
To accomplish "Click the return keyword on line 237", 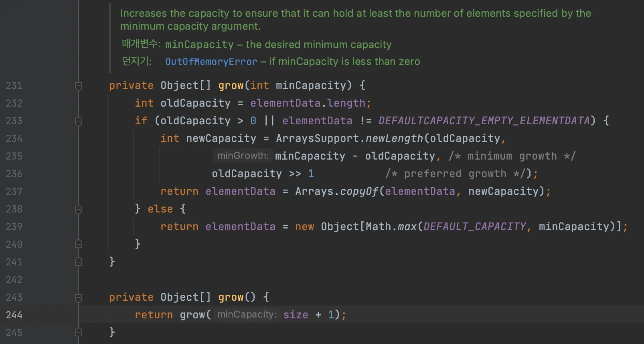I will pyautogui.click(x=180, y=191).
